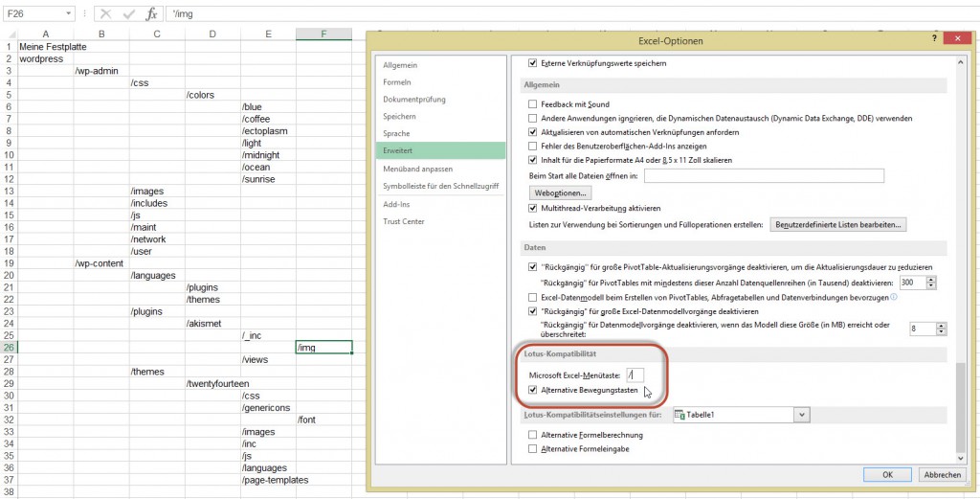Image resolution: width=980 pixels, height=499 pixels.
Task: Click the dialog Help question mark icon
Action: (x=933, y=38)
